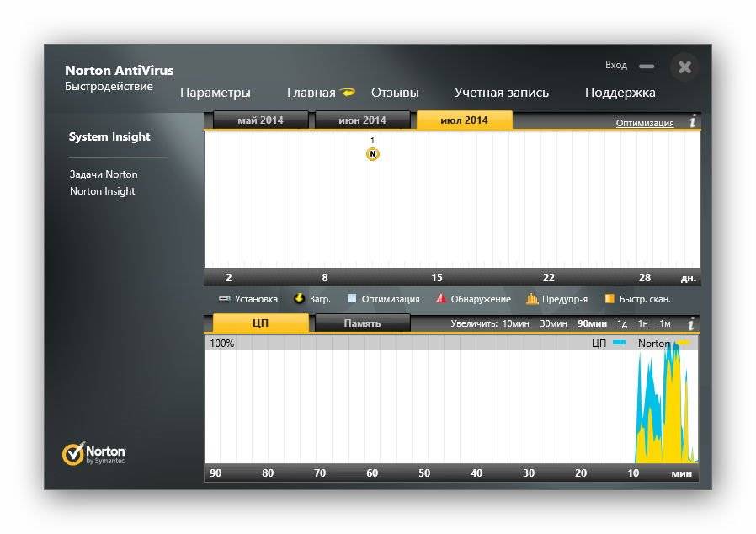756x534 pixels.
Task: Switch to the май 2014 tab
Action: [x=260, y=120]
